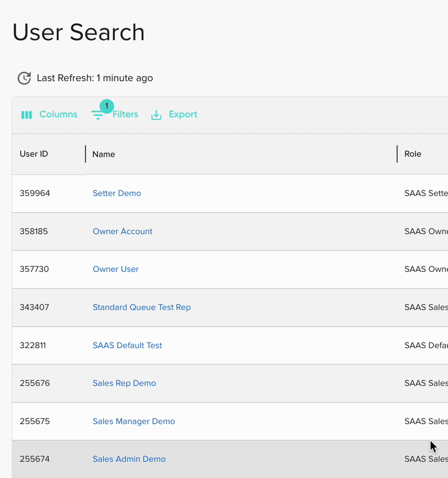This screenshot has width=448, height=478.
Task: Click the refresh clock icon
Action: pos(24,78)
